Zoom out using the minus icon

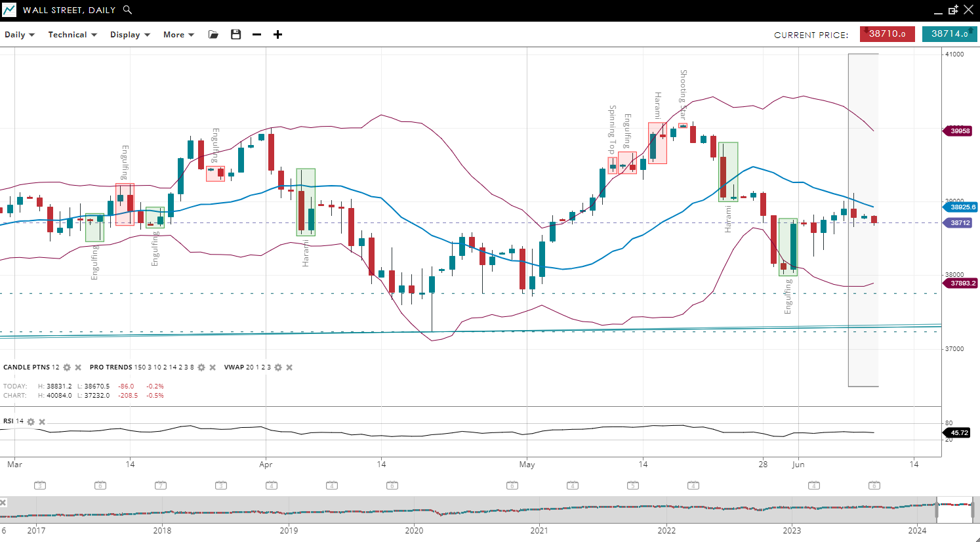(256, 35)
